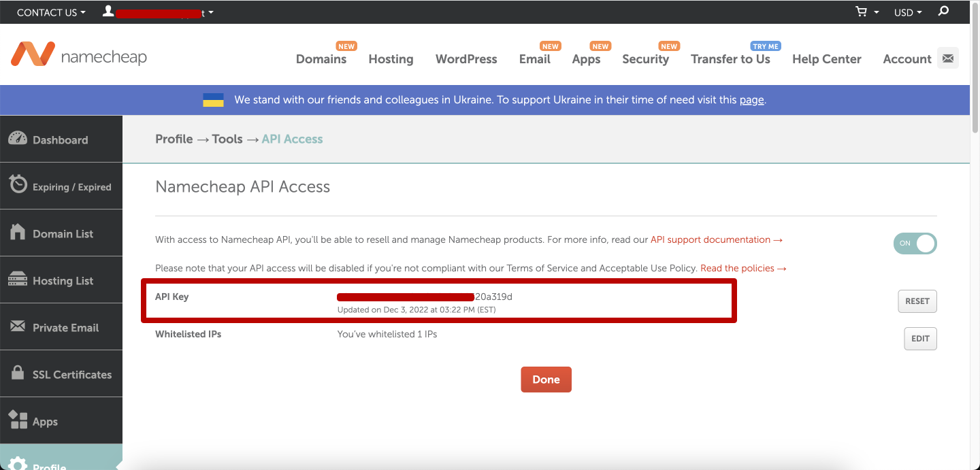Click the Domain List house icon

tap(18, 232)
